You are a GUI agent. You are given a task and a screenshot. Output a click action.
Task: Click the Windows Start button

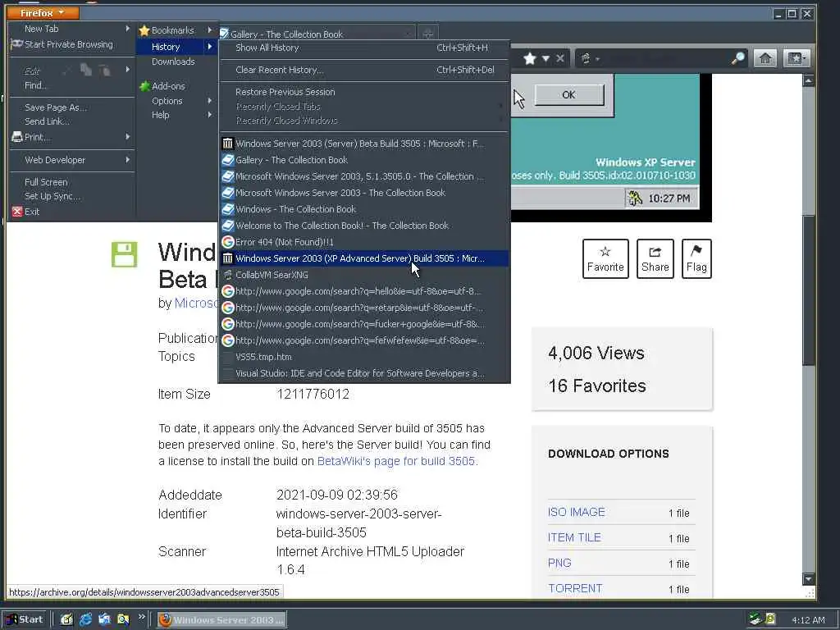pos(25,619)
